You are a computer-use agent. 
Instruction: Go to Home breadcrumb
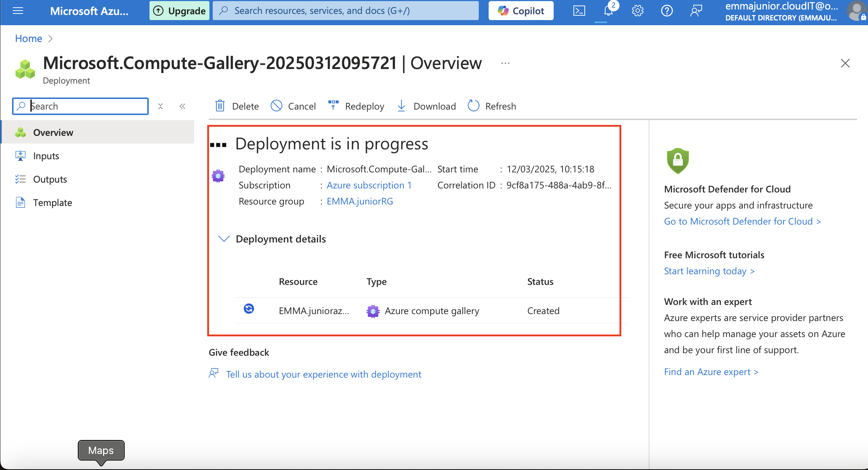[29, 38]
